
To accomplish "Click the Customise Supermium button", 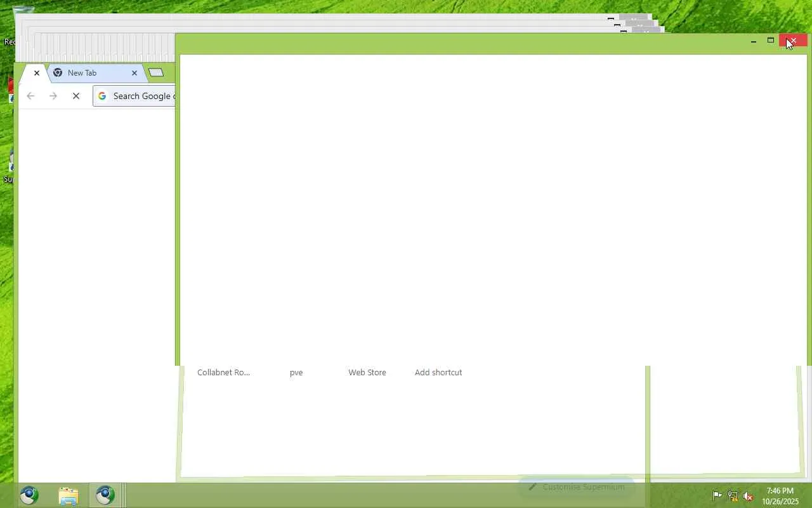I will coord(577,487).
